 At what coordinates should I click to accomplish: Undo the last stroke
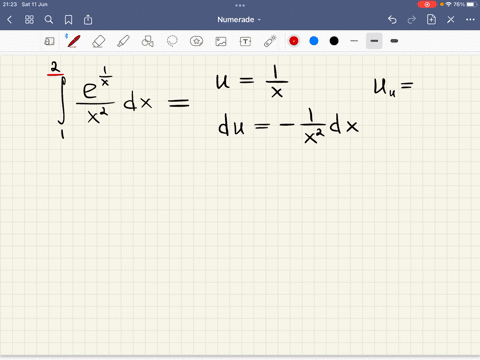tap(392, 20)
